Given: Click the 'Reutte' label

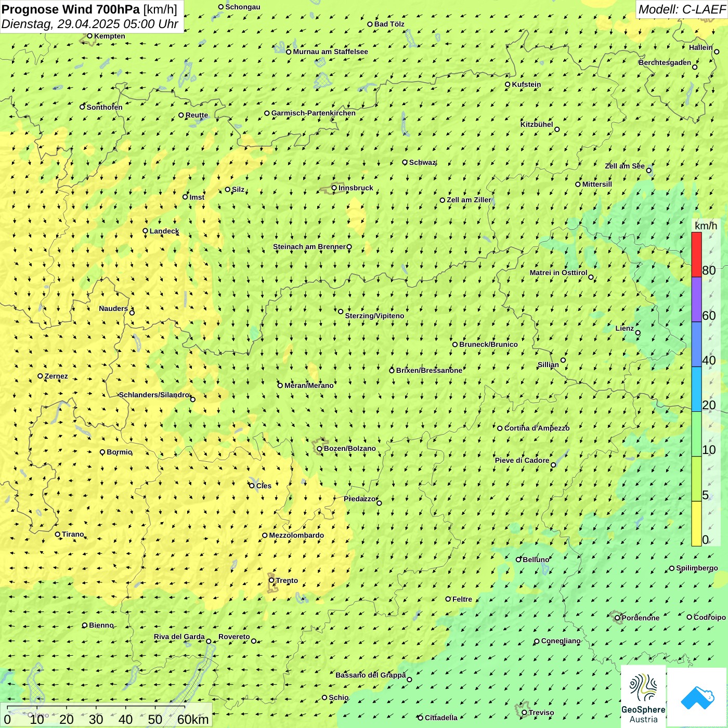Looking at the screenshot, I should (197, 115).
